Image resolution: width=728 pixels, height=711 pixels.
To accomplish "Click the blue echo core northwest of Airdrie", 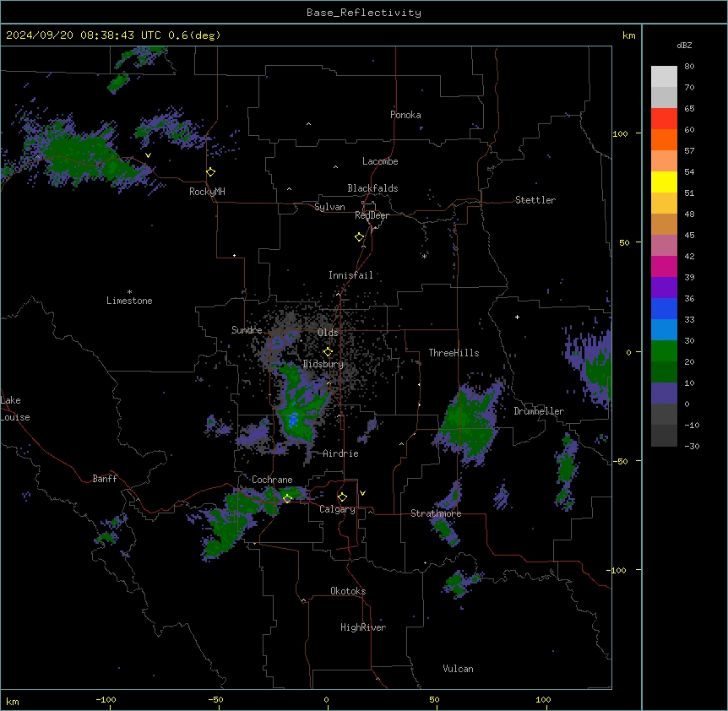I will click(x=293, y=420).
